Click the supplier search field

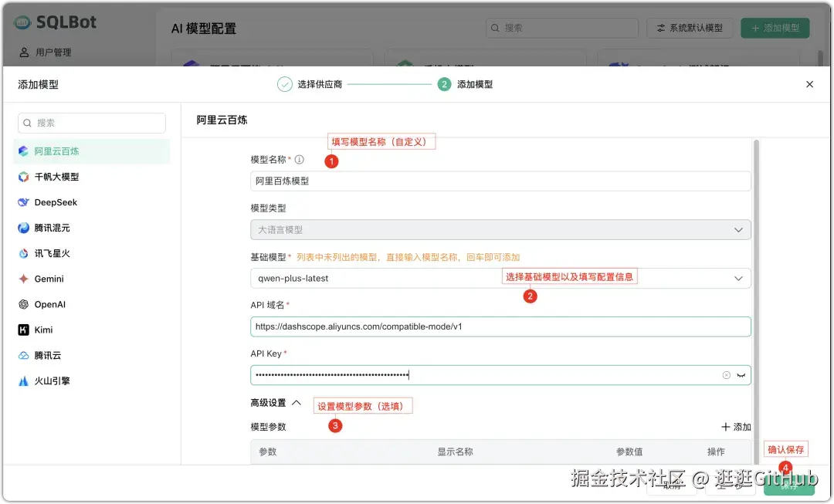pos(91,123)
